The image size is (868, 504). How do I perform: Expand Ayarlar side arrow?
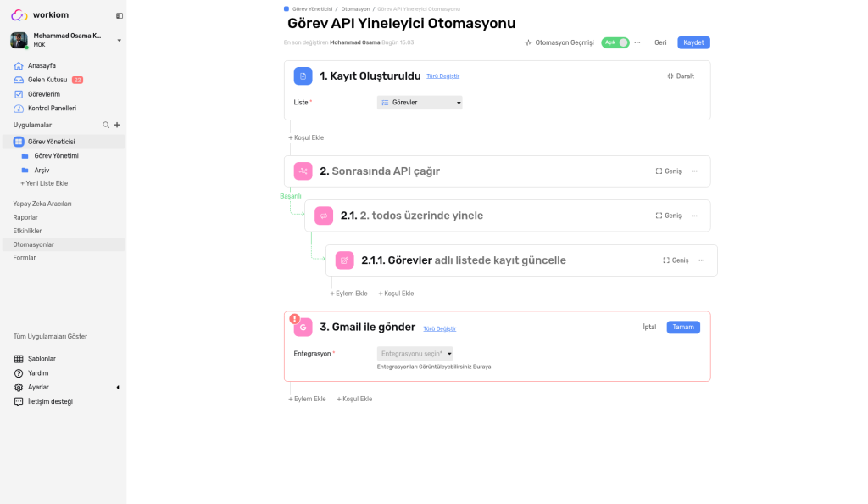coord(117,388)
